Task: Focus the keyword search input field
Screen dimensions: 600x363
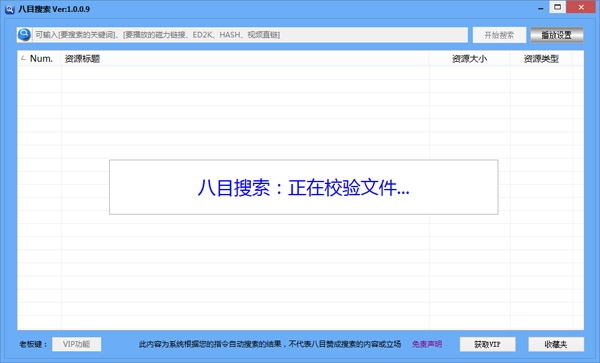Action: (x=250, y=35)
